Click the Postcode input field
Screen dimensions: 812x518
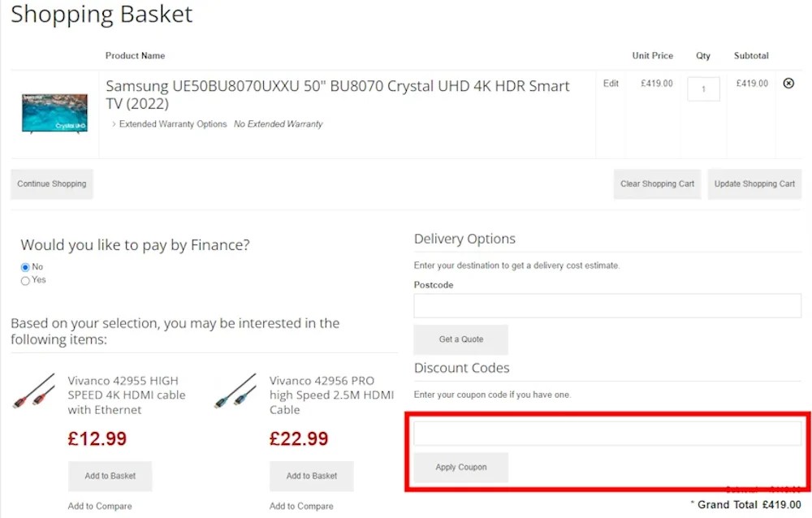click(x=607, y=305)
